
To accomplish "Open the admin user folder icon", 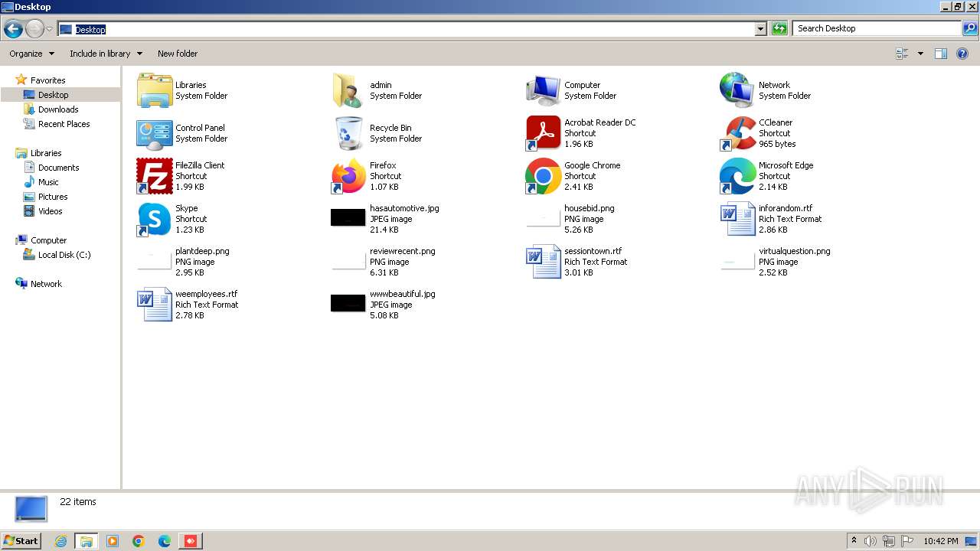I will [348, 90].
